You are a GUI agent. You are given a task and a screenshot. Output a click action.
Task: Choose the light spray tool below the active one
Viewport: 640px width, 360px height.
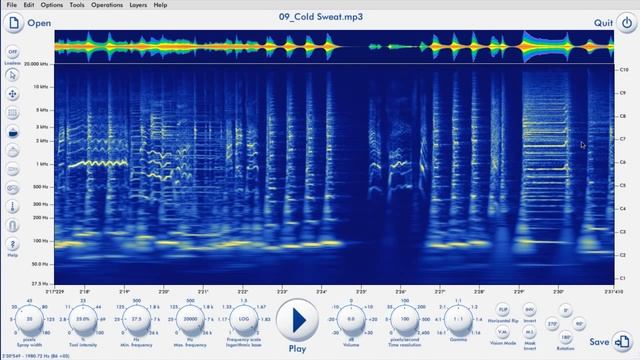[13, 151]
